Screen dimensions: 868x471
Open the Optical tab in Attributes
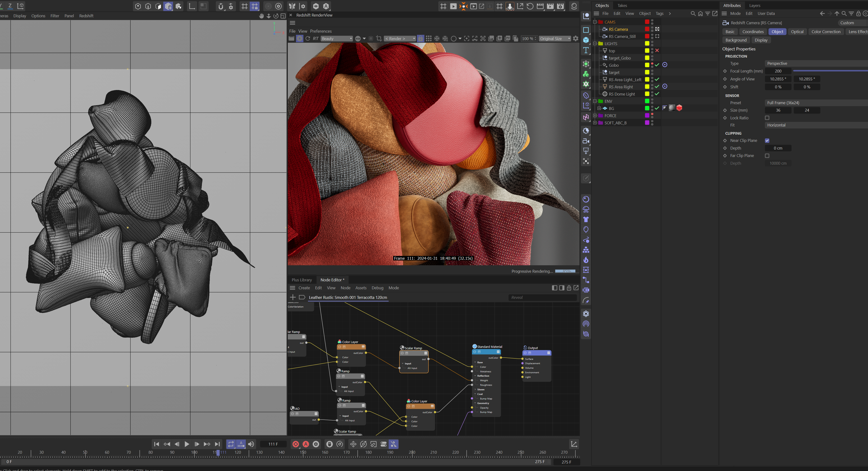pos(797,32)
